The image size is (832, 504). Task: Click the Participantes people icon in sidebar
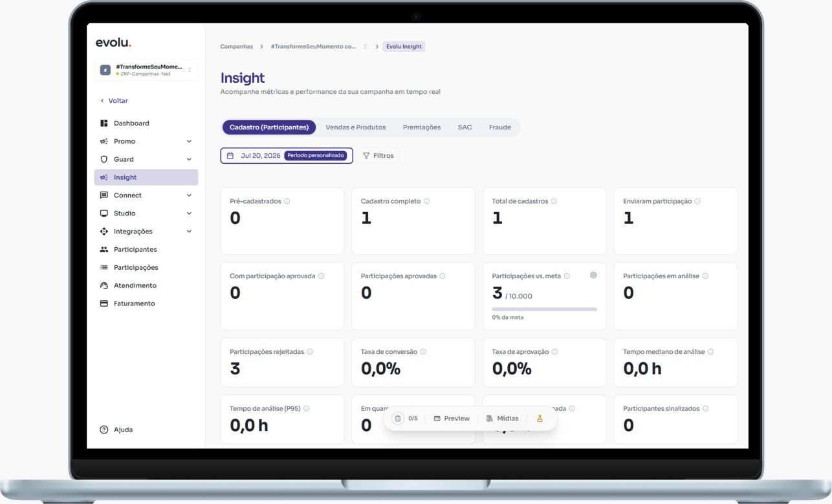pos(104,249)
